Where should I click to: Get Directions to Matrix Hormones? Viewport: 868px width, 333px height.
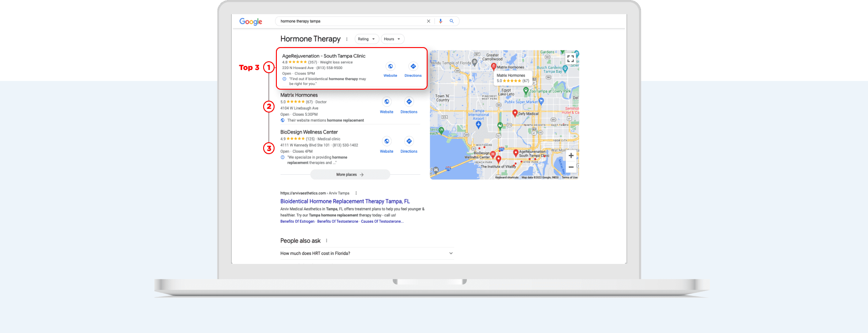point(409,102)
